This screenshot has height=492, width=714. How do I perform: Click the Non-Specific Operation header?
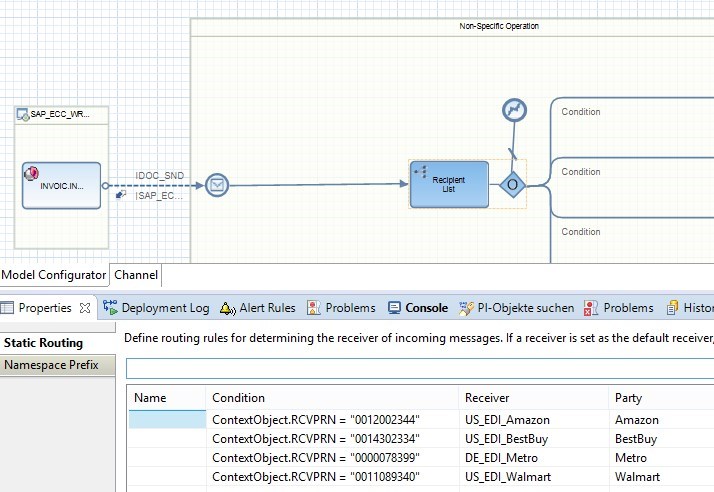(499, 26)
